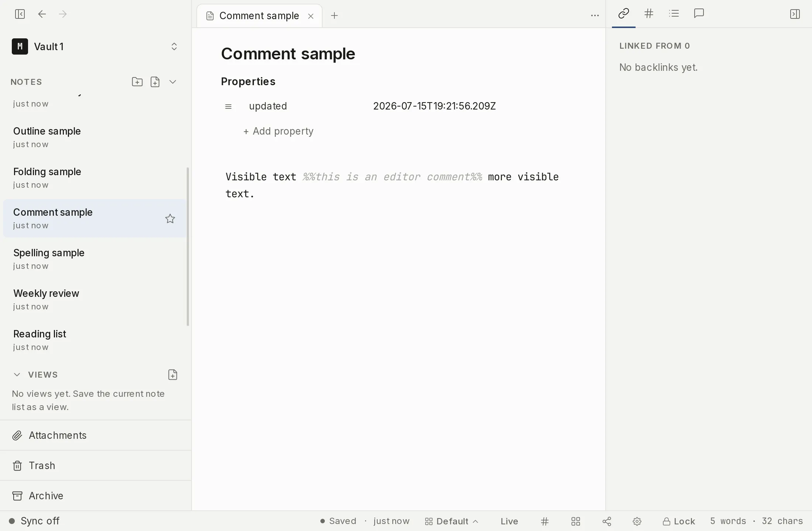Go back with the left arrow
The image size is (812, 531).
coord(42,14)
